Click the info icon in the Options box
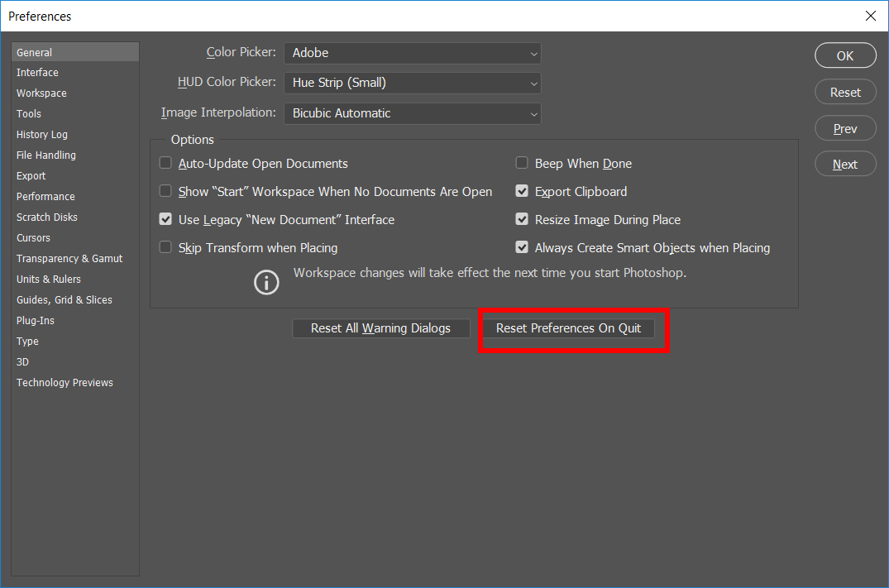 266,282
